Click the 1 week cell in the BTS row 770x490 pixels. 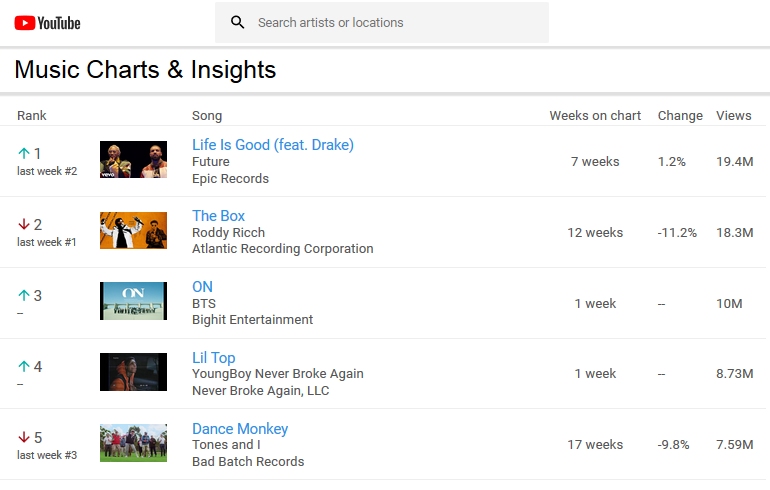[595, 303]
